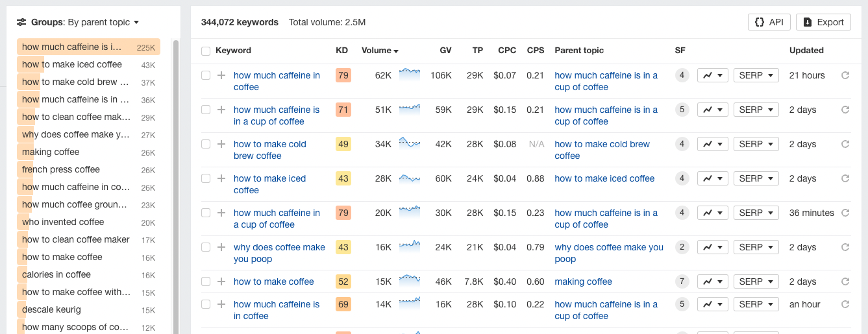This screenshot has width=868, height=334.
Task: Select 'how to make iced coffee' group, 43K
Action: click(88, 64)
